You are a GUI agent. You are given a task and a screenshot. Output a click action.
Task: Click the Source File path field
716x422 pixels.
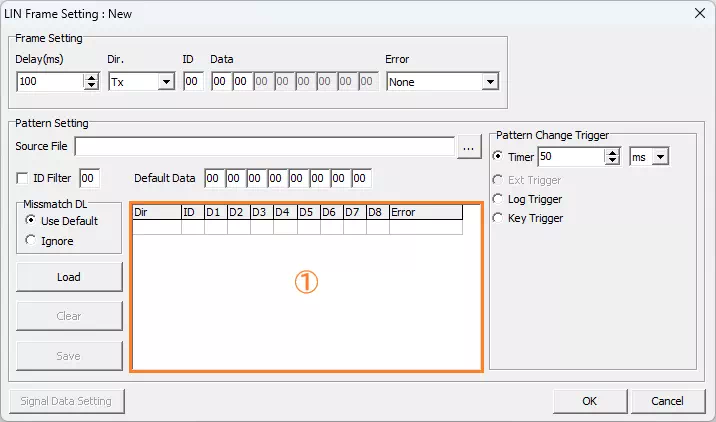[265, 148]
